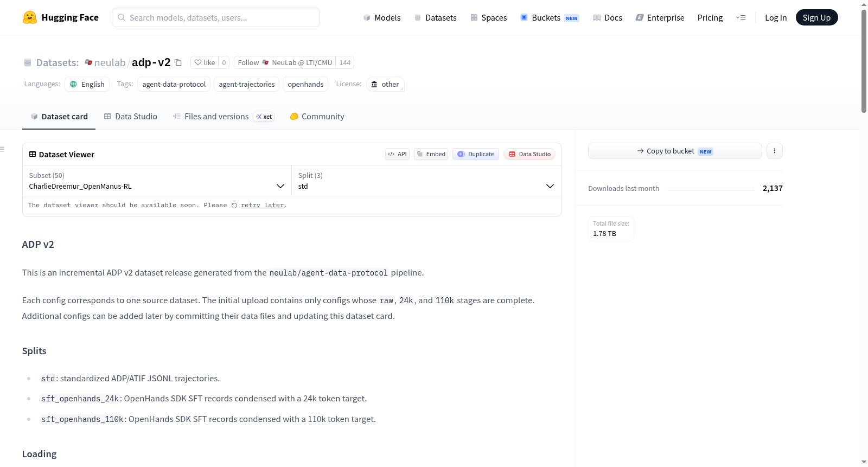The image size is (868, 467).
Task: Open the three-dot more options menu
Action: [775, 151]
